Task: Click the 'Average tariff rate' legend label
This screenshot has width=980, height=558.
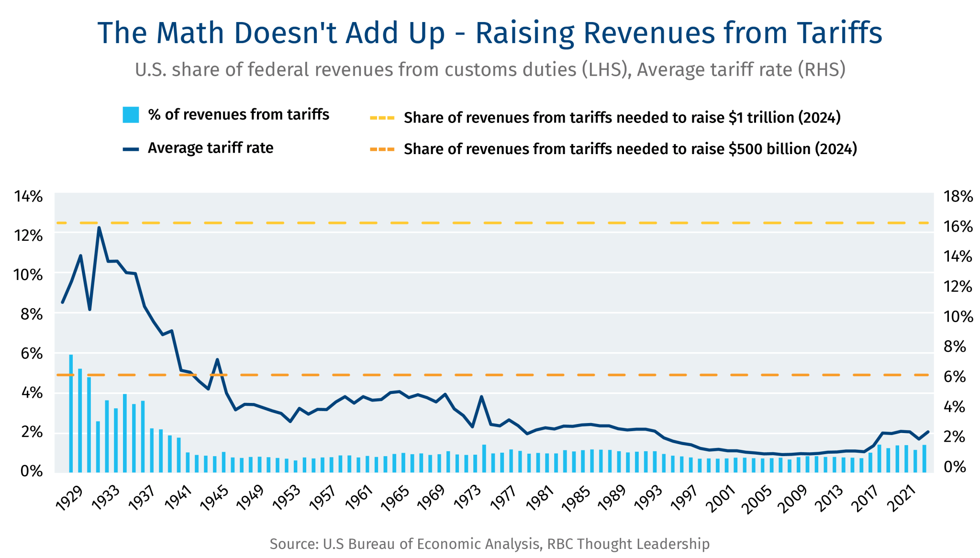Action: (211, 148)
